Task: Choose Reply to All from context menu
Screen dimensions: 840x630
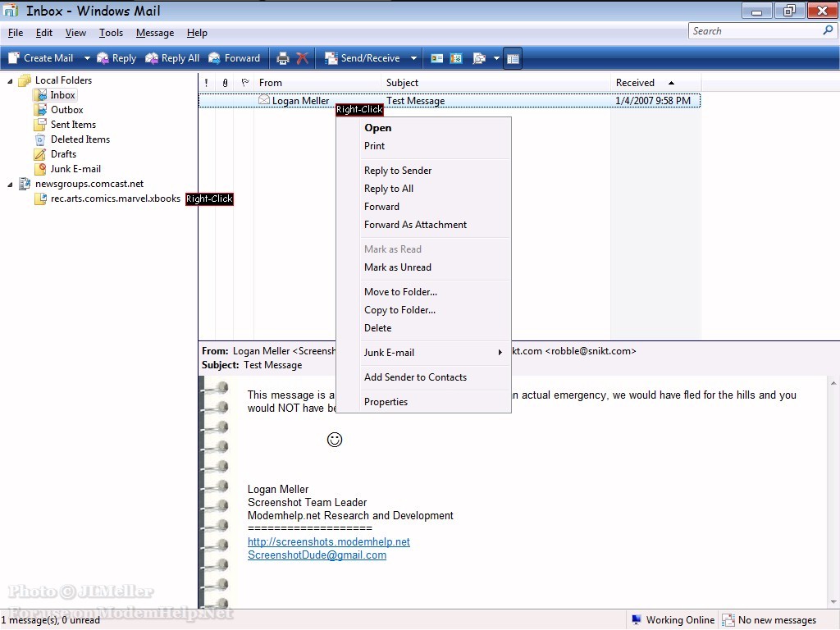Action: click(x=423, y=189)
